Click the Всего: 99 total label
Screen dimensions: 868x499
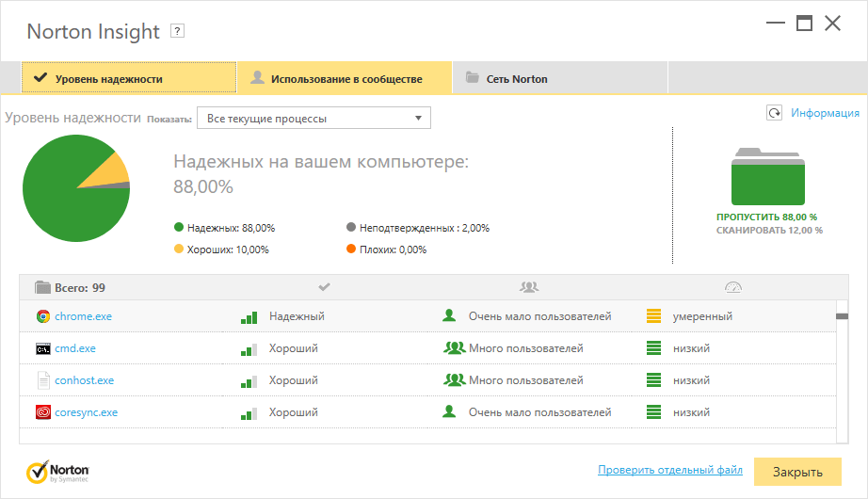coord(80,288)
